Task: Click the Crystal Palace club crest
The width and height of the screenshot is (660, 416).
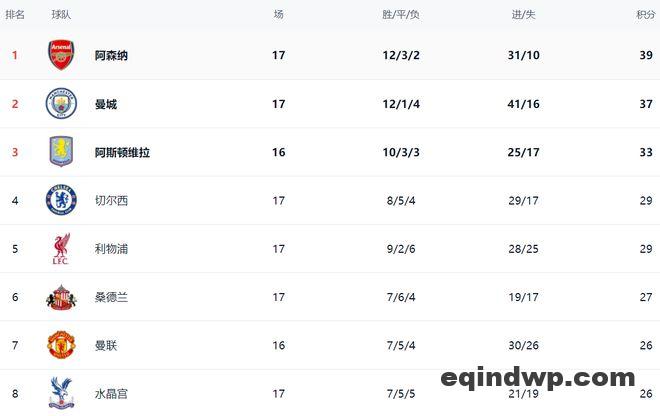Action: click(x=61, y=392)
